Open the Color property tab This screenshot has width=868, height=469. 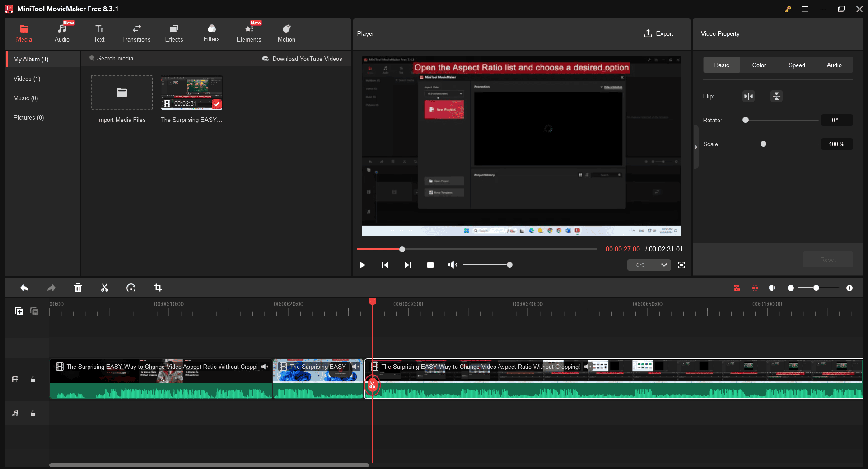click(759, 65)
